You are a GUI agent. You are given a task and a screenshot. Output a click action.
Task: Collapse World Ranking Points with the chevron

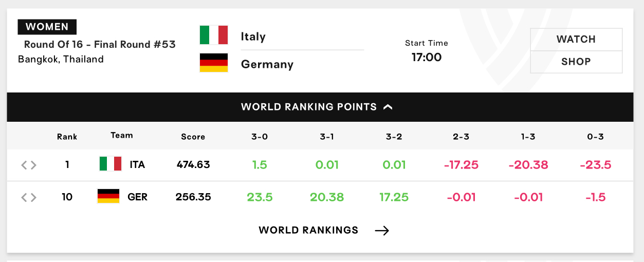tap(388, 107)
